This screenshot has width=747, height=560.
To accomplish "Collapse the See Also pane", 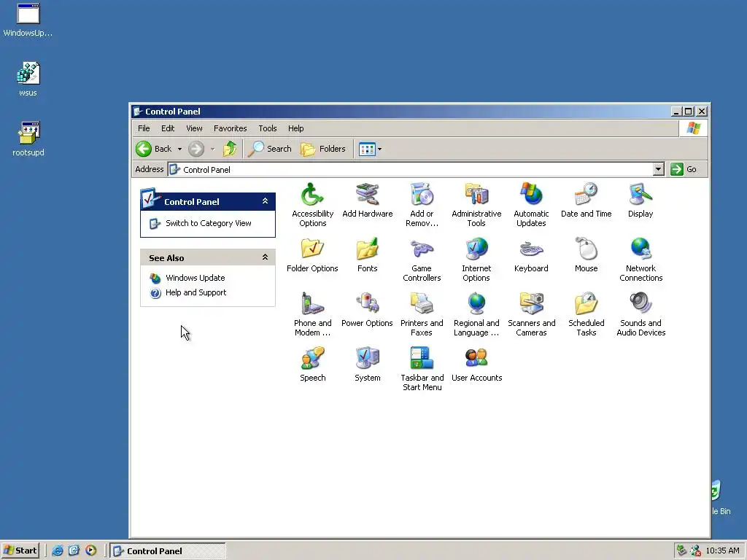I will pyautogui.click(x=265, y=257).
